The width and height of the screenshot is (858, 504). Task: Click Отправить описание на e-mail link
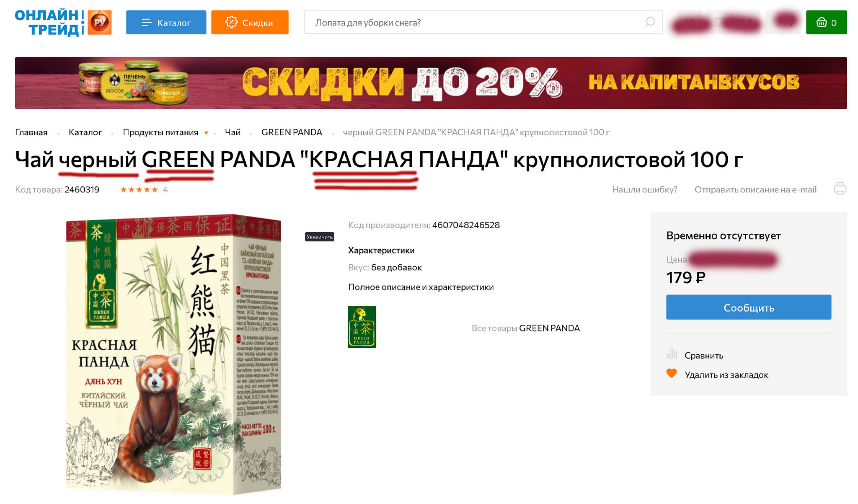(x=755, y=189)
